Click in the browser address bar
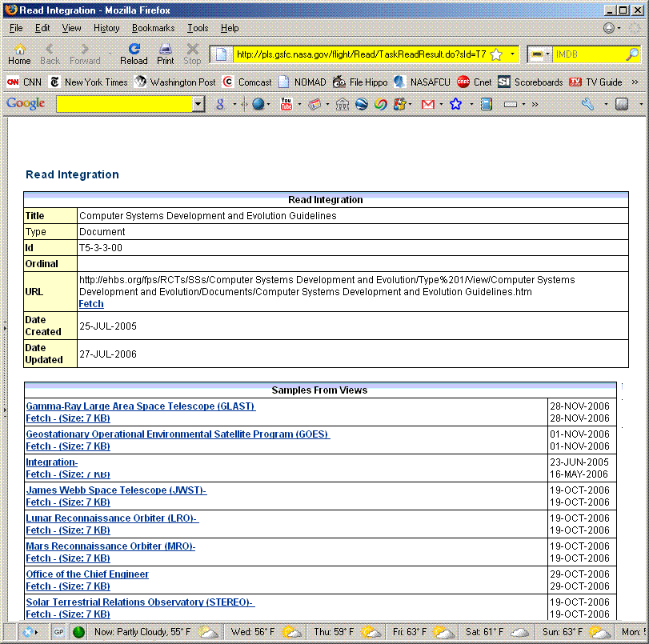 [361, 54]
